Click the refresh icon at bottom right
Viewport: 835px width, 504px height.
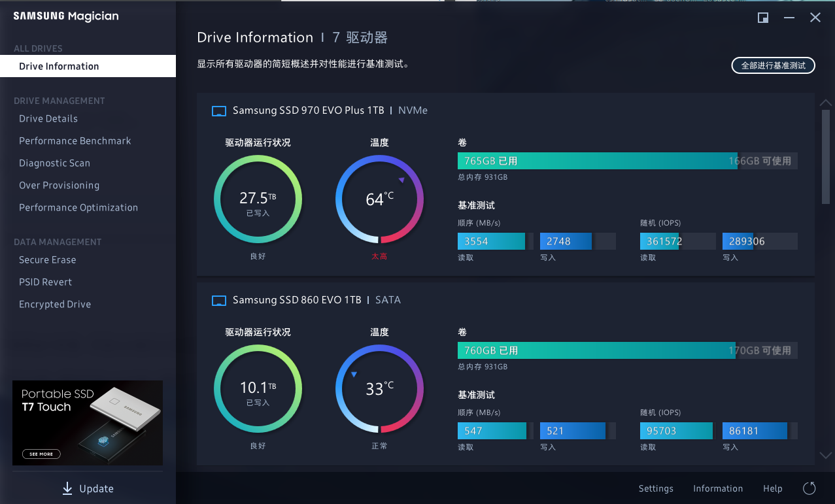pos(809,488)
